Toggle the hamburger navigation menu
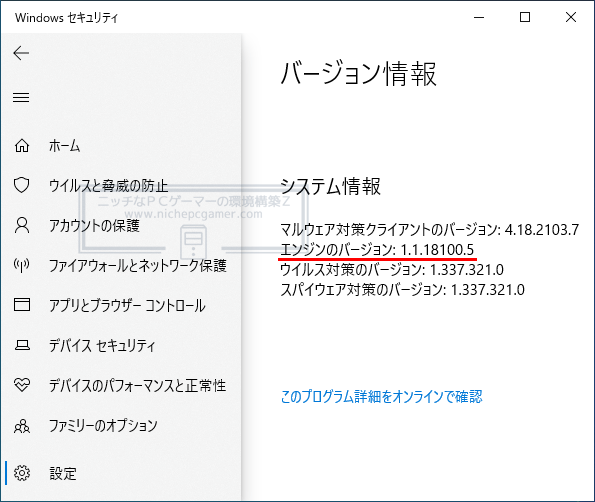The height and width of the screenshot is (502, 595). [21, 98]
